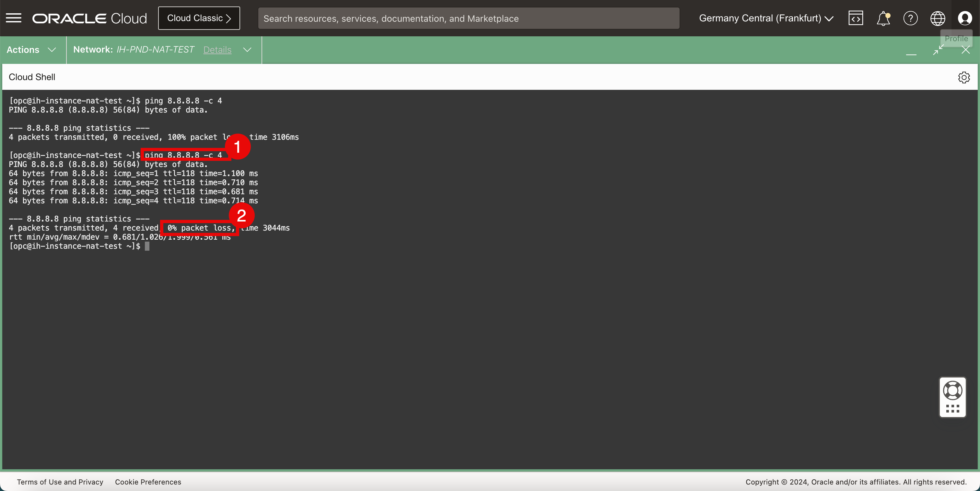
Task: Open Germany Central (Frankfurt) region selector
Action: click(766, 18)
